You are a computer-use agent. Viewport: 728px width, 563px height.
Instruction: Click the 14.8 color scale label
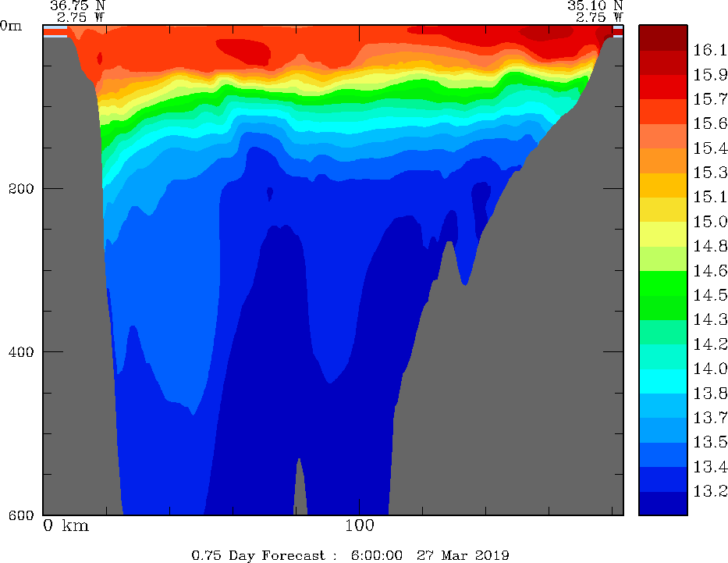(710, 246)
